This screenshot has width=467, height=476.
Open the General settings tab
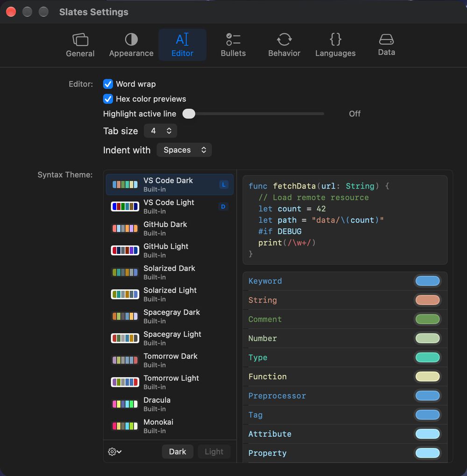coord(80,45)
